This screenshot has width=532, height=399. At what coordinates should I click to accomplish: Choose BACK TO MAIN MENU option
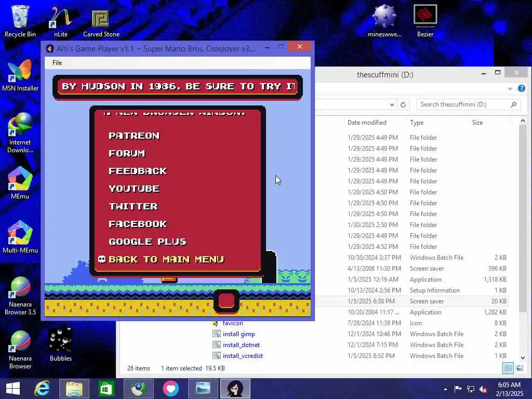166,259
